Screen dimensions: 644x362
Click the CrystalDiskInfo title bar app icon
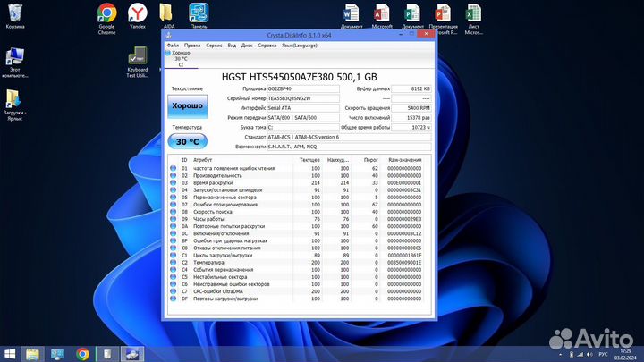pyautogui.click(x=169, y=35)
